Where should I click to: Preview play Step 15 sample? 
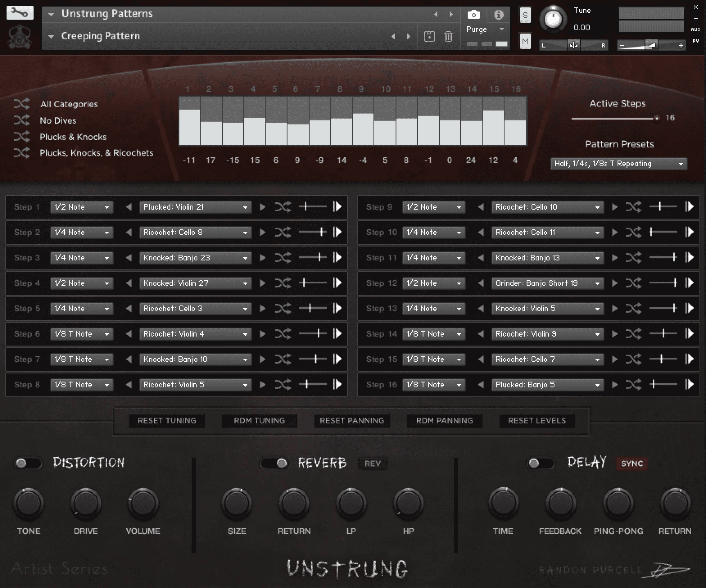(690, 359)
